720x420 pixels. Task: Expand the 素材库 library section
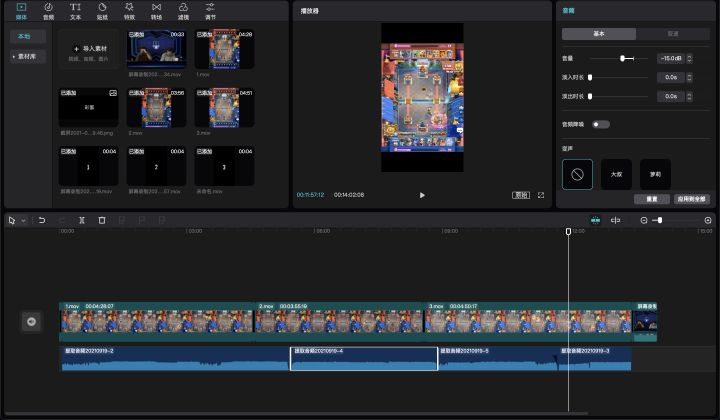[28, 56]
